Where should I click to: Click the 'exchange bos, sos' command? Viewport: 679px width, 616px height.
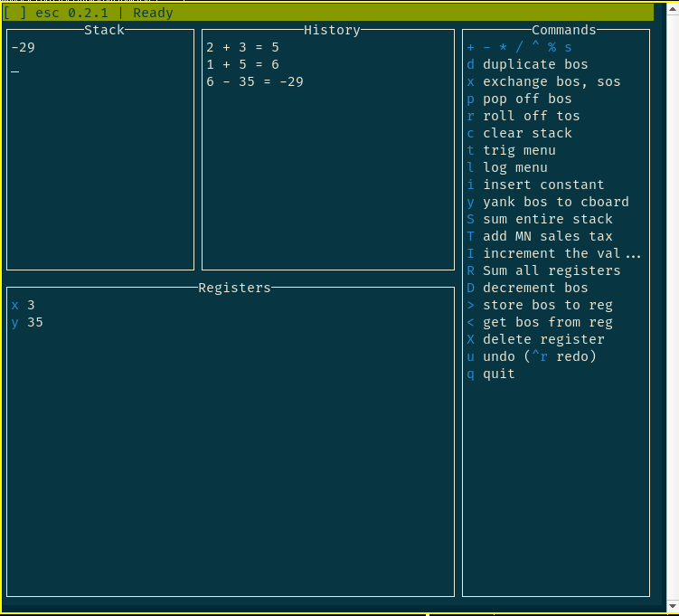pyautogui.click(x=543, y=82)
